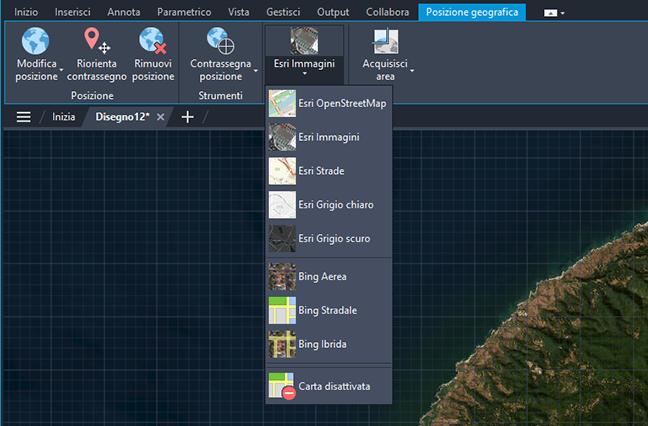Choose the Esri Strade map thumbnail
The height and width of the screenshot is (426, 648).
point(282,171)
